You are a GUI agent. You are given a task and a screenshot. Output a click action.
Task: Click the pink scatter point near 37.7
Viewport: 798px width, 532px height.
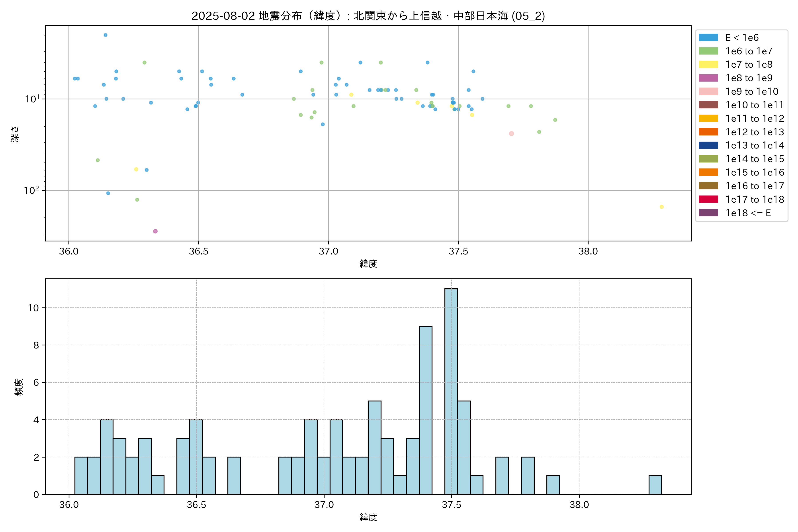coord(511,134)
